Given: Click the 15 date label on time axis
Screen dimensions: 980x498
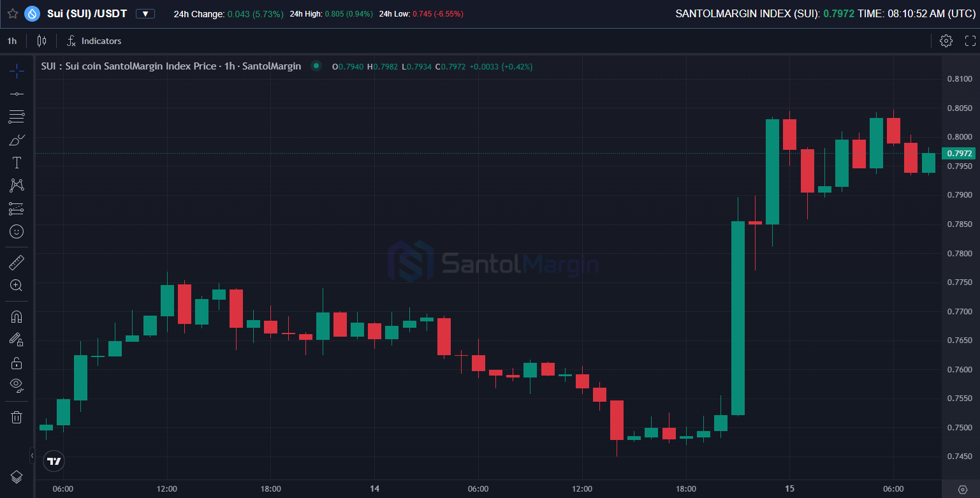Looking at the screenshot, I should (x=789, y=489).
